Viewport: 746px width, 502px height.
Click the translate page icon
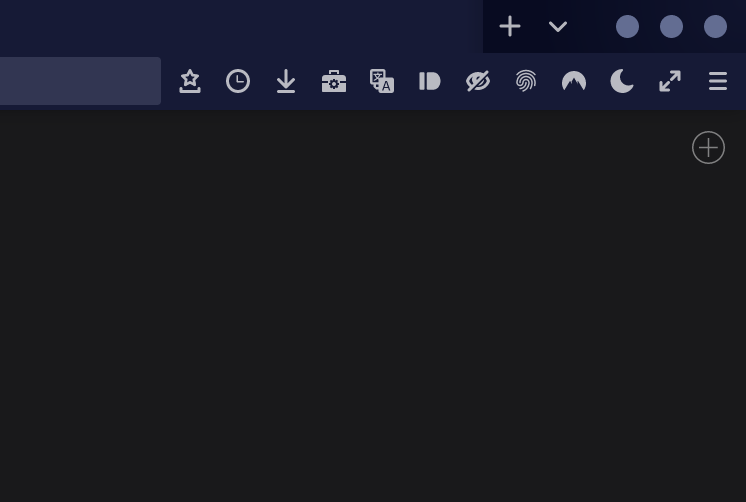tap(382, 81)
